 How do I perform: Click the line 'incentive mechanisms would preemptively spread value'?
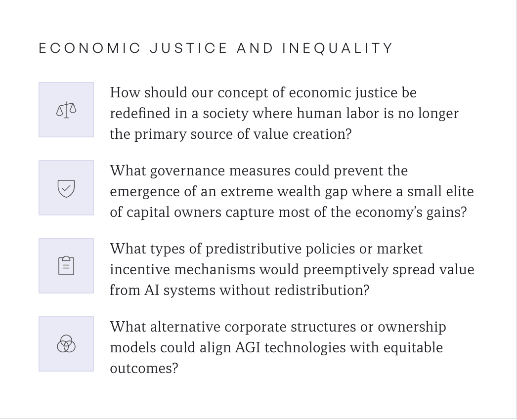(292, 269)
